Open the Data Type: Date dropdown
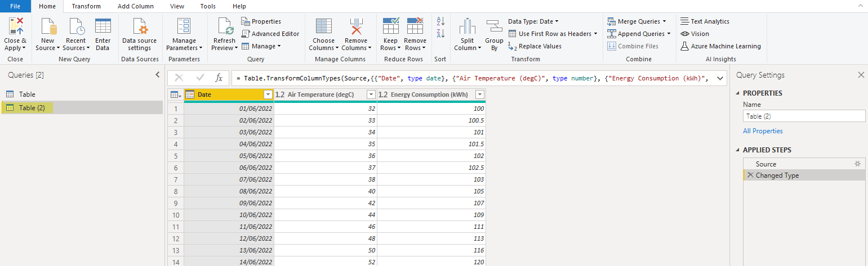This screenshot has height=266, width=868. click(x=533, y=21)
